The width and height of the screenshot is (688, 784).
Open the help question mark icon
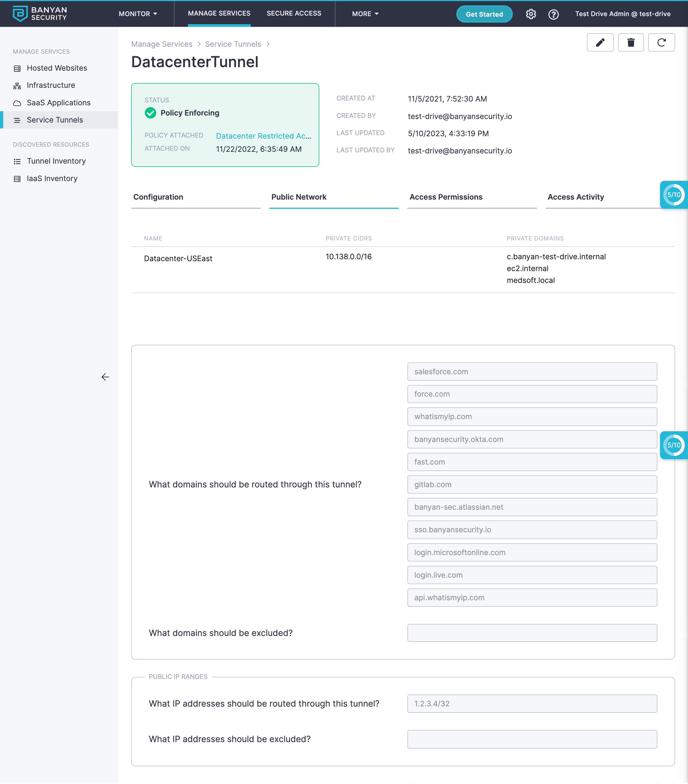[x=553, y=14]
